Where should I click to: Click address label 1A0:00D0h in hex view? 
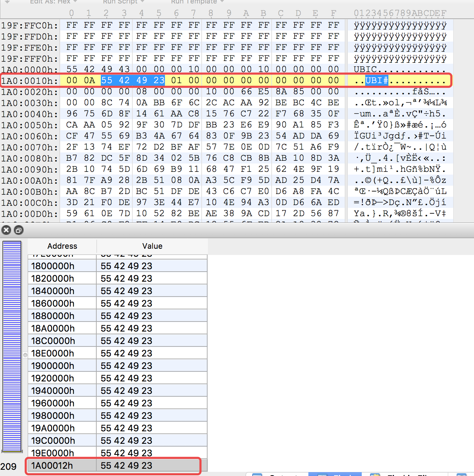29,214
